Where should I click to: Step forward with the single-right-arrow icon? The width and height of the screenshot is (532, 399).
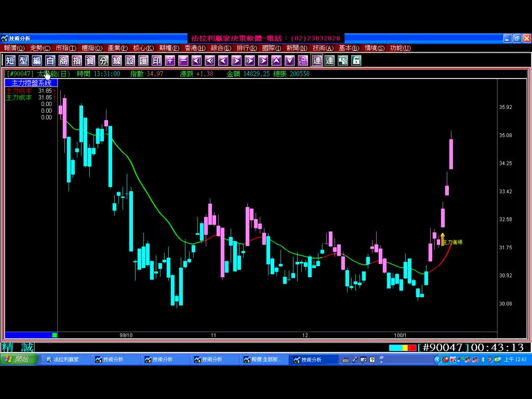click(236, 61)
